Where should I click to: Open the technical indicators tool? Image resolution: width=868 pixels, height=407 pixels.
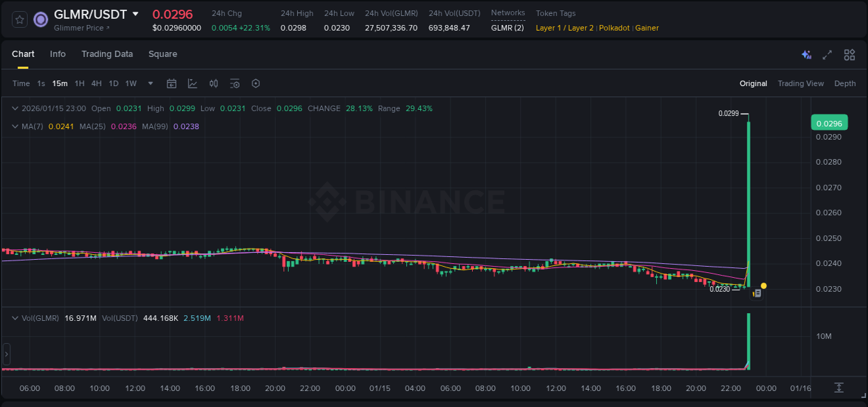pos(192,83)
